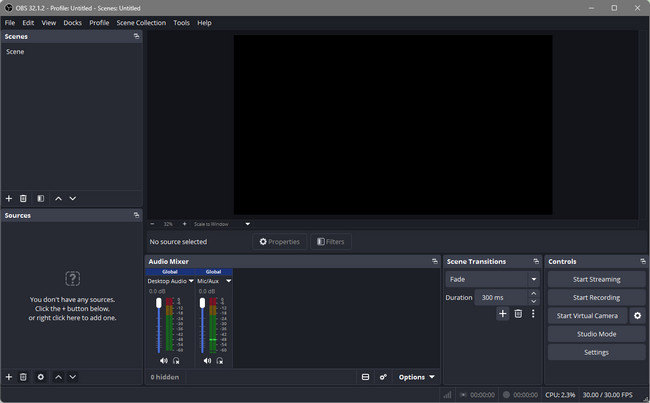Add a source with plus button
Screen dimensions: 650x403
pyautogui.click(x=9, y=377)
